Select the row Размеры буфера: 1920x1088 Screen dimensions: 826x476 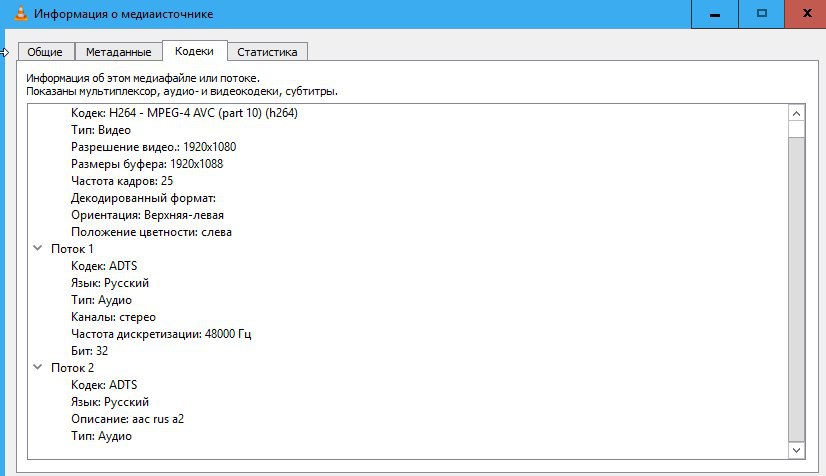147,164
